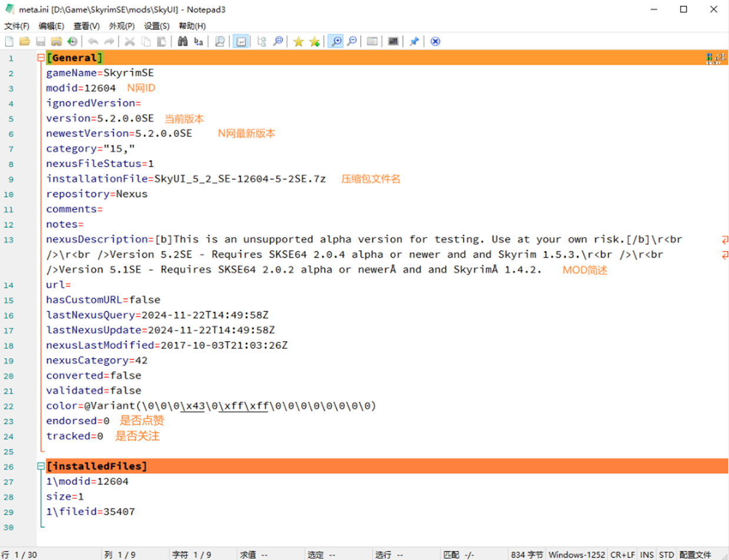Toggle INS insert mode in the status bar
The width and height of the screenshot is (729, 560).
point(647,554)
